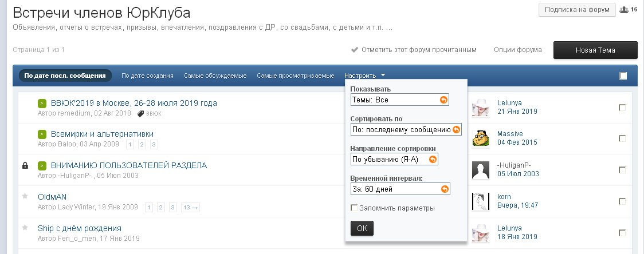Toggle the select-all checkbox in blue header bar
Screen dimensions: 644x254
623,76
